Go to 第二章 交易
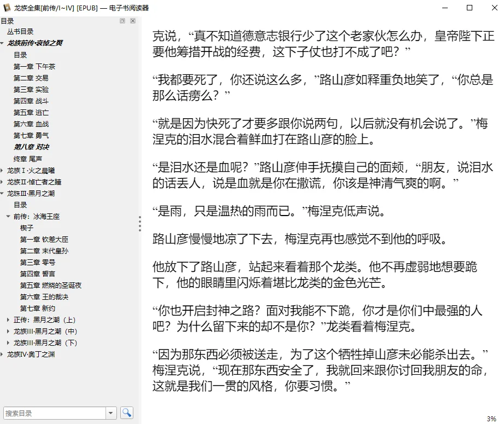Screen dimensions: 504x424 tap(31, 78)
